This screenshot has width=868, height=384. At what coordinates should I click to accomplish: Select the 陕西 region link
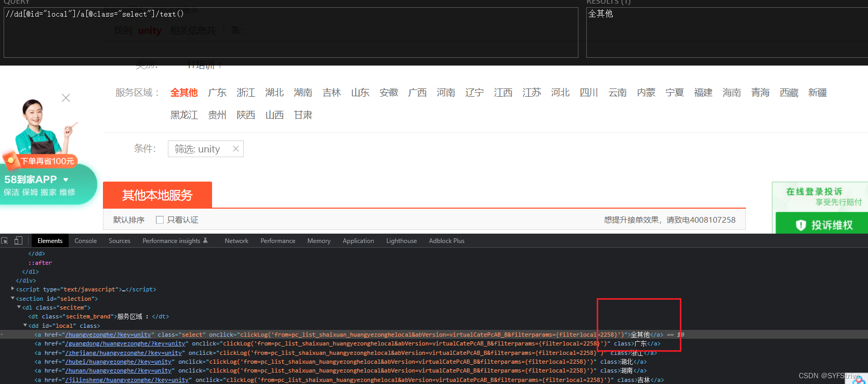(246, 115)
